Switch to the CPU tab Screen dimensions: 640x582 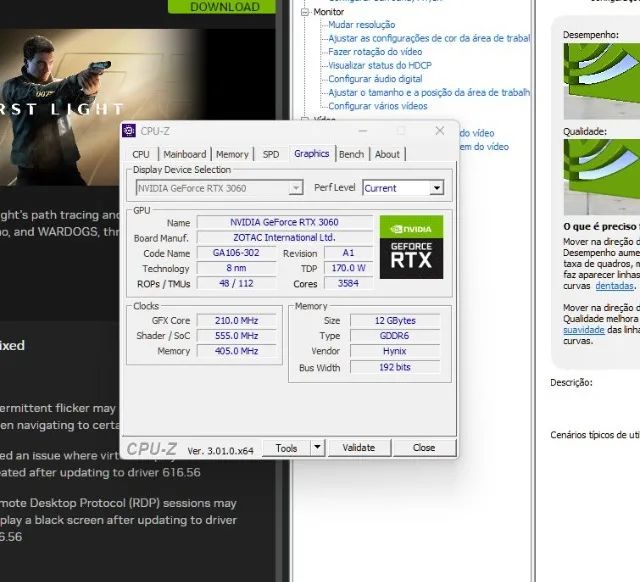point(141,154)
